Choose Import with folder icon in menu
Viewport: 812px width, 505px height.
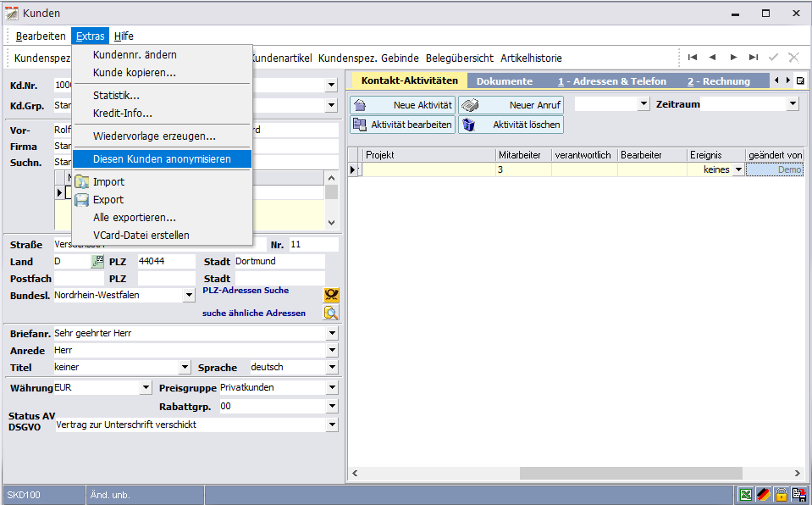click(162, 182)
